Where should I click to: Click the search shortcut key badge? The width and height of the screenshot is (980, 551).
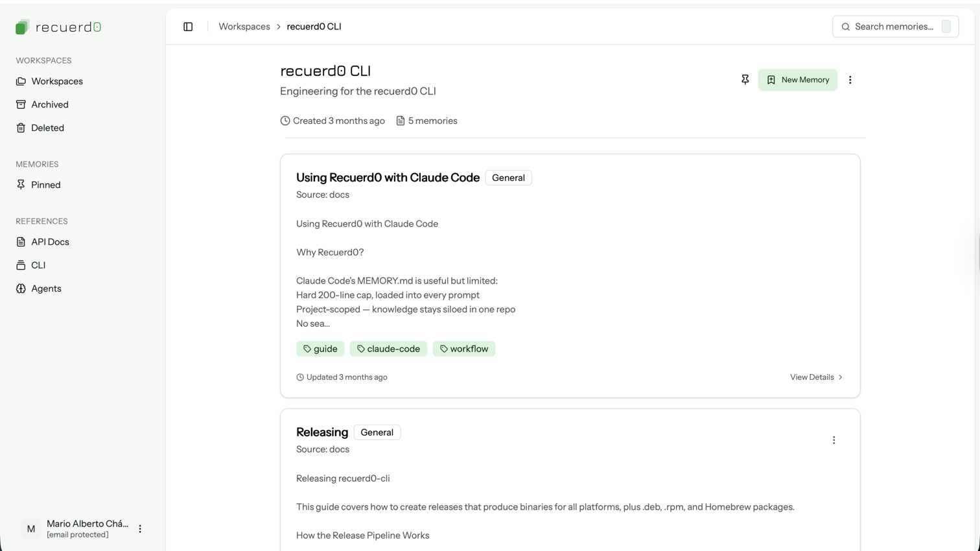pyautogui.click(x=946, y=27)
